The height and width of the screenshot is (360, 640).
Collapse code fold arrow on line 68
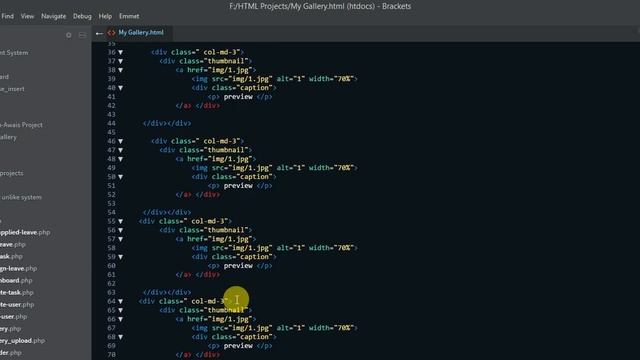[x=120, y=337]
